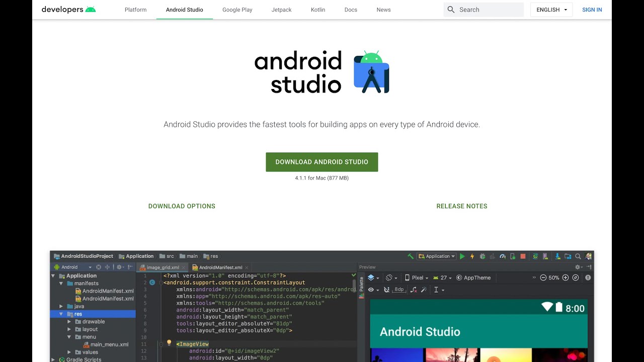Click the header Search input field
Viewport: 644px width, 362px height.
[x=484, y=10]
